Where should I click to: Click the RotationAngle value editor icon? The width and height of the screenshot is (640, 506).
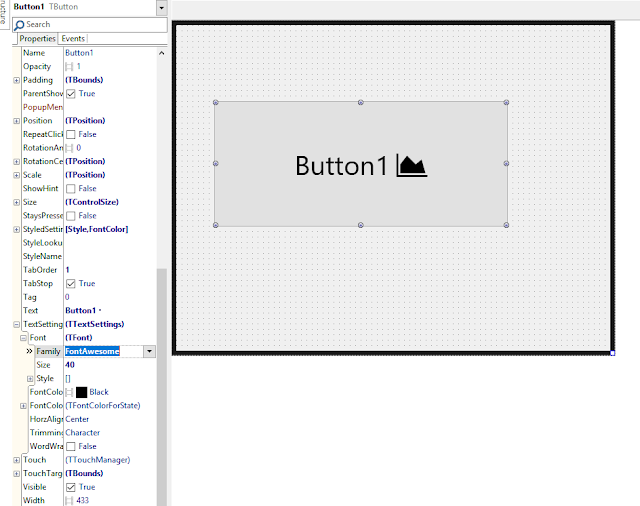coord(69,148)
